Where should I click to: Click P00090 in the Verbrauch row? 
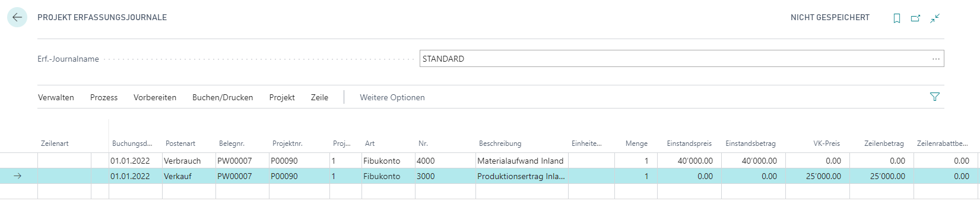299,161
